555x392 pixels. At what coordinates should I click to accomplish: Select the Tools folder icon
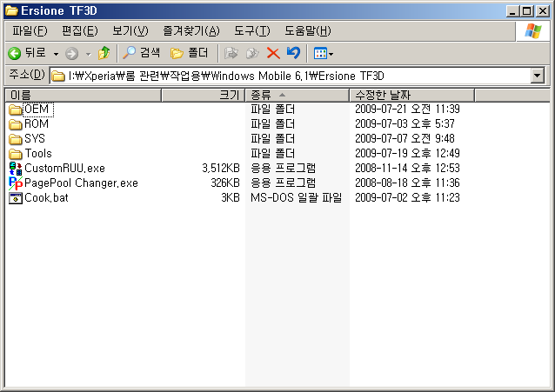click(x=15, y=154)
